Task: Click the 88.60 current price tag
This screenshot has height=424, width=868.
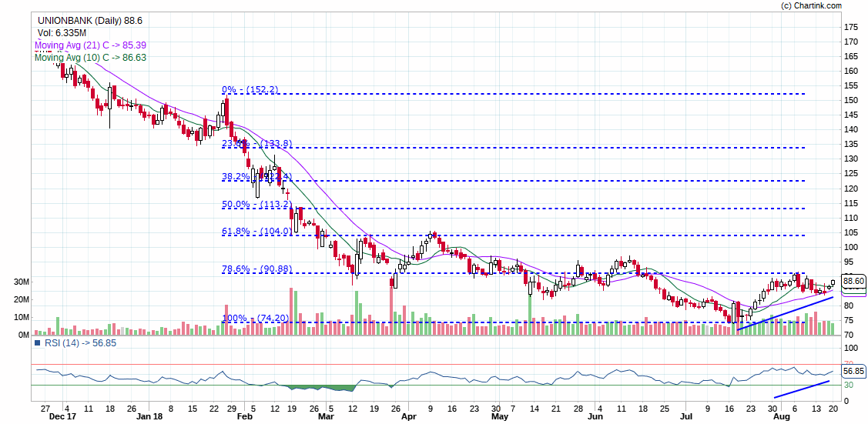Action: 853,281
